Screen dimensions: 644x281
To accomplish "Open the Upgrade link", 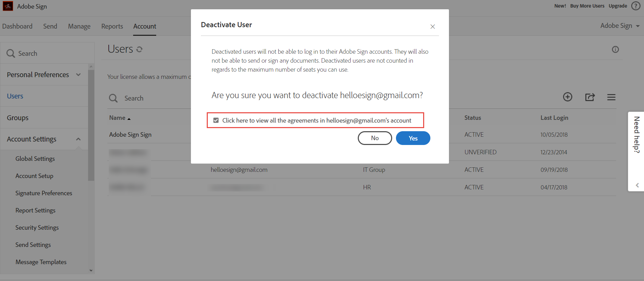I will (618, 6).
